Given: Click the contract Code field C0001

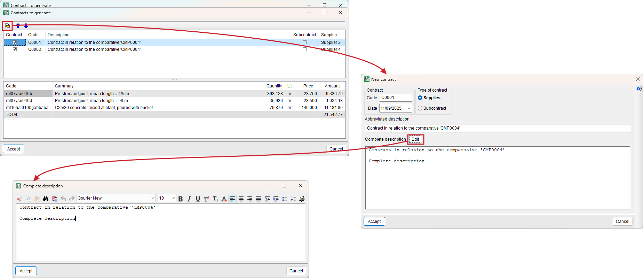Looking at the screenshot, I should [x=396, y=98].
